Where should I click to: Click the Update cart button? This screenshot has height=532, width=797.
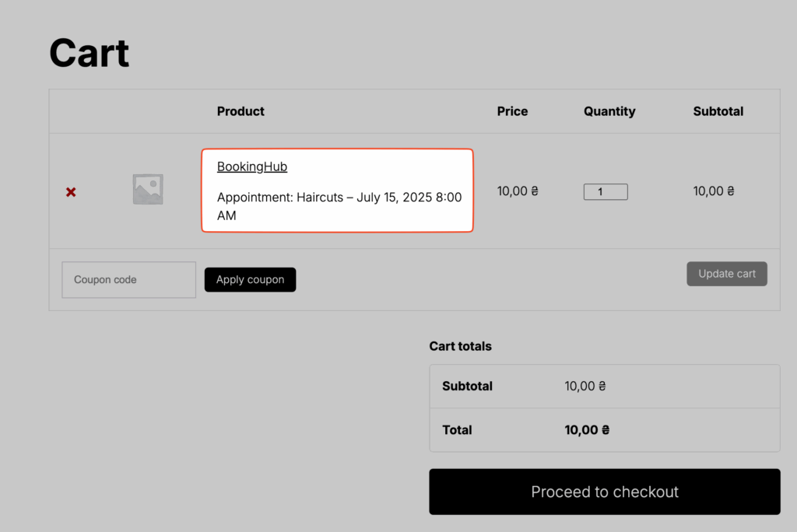(726, 274)
